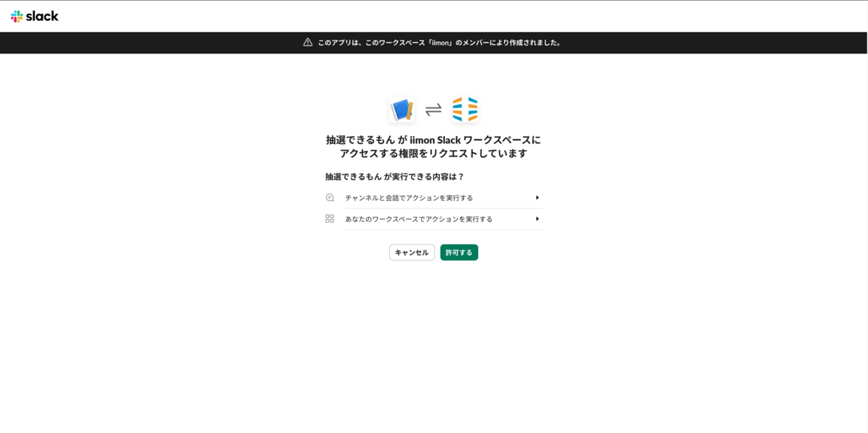Click the title requesting iimon Slack workspace access

433,146
